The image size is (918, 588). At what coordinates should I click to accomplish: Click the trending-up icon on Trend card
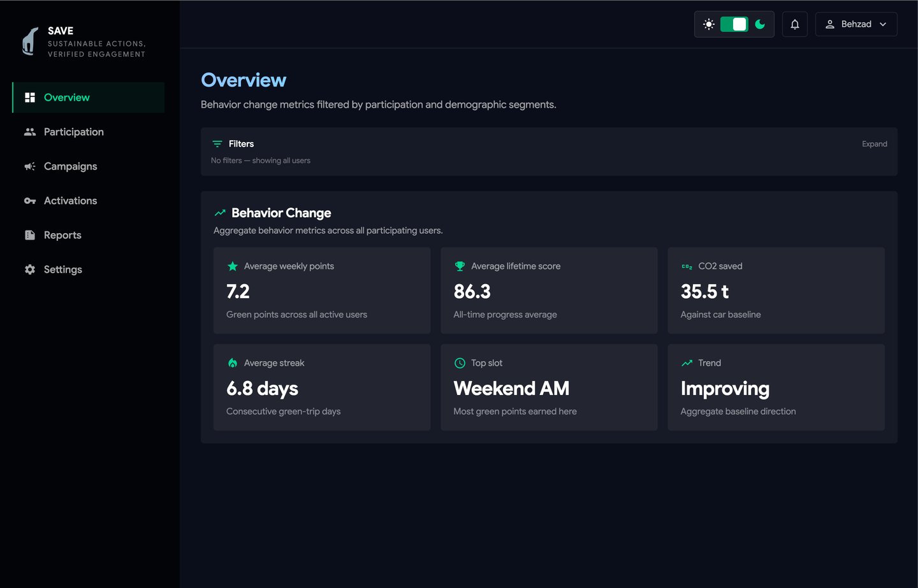tap(687, 363)
